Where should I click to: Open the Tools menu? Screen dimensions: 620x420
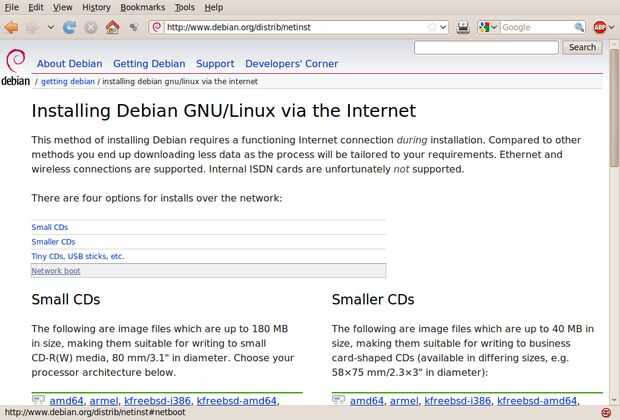185,7
